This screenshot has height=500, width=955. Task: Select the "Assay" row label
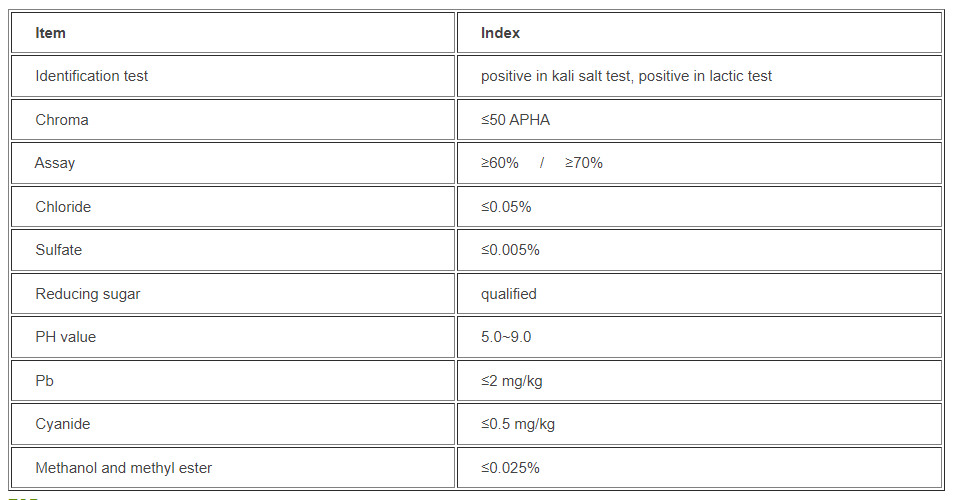[x=55, y=163]
